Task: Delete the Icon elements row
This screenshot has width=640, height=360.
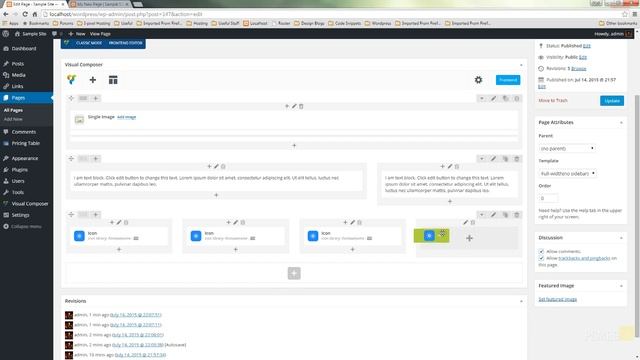Action: pyautogui.click(x=517, y=215)
